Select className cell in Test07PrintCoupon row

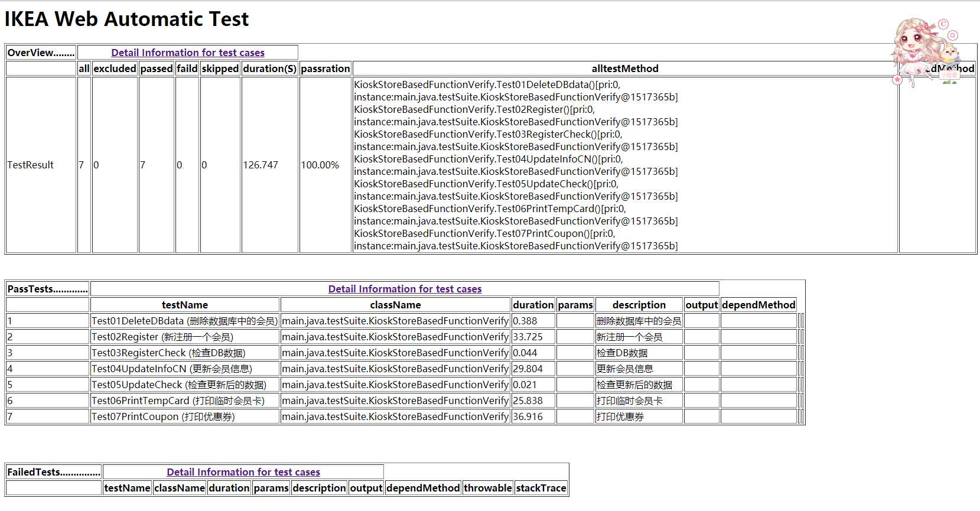(395, 416)
